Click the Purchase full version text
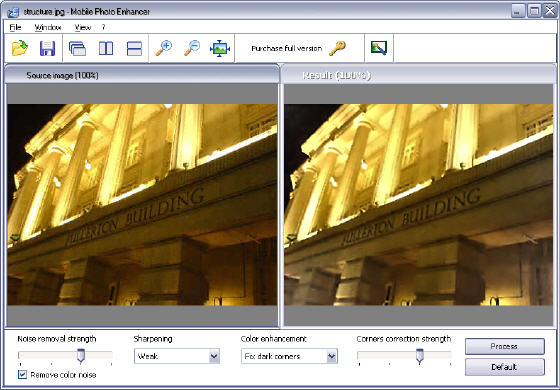This screenshot has width=560, height=390. click(286, 48)
